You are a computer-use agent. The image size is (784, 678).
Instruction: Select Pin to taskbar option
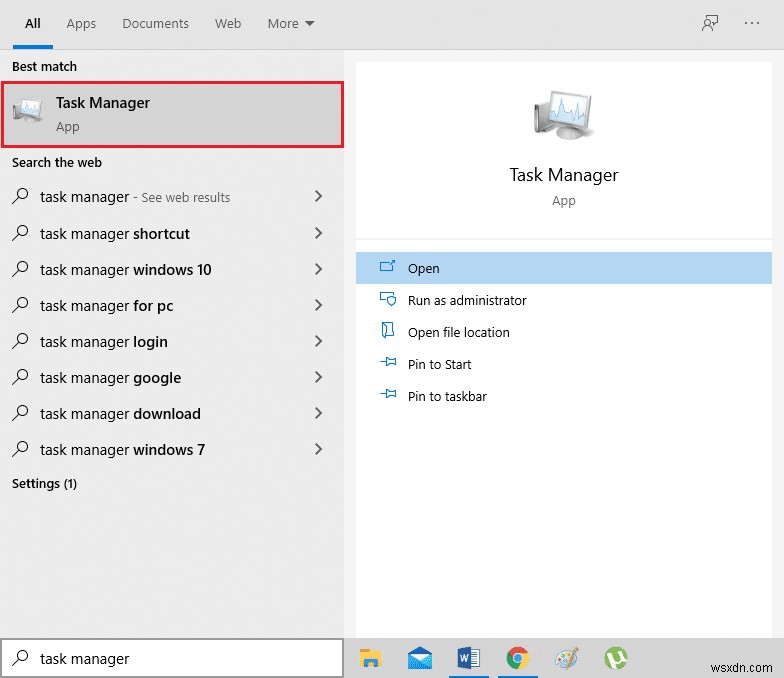[447, 396]
